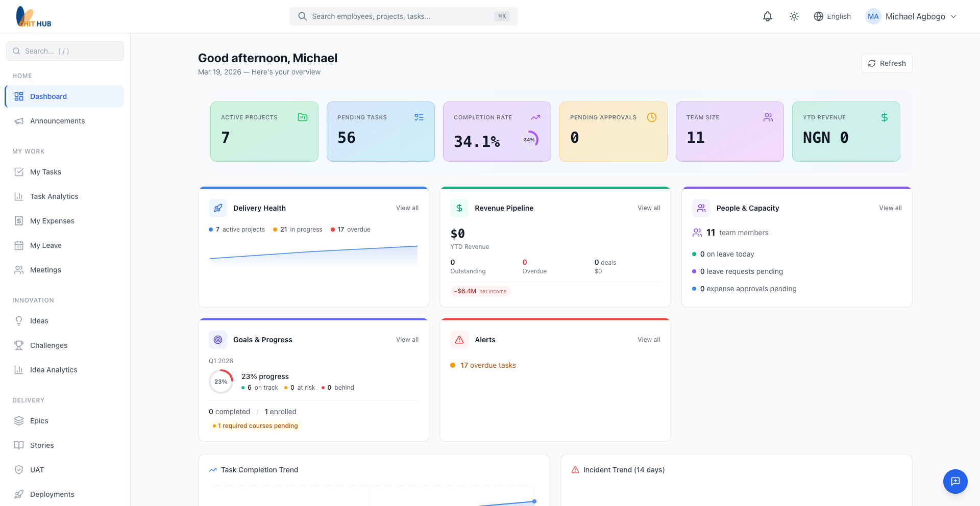The width and height of the screenshot is (980, 506).
Task: Open the English language selector
Action: pos(832,16)
